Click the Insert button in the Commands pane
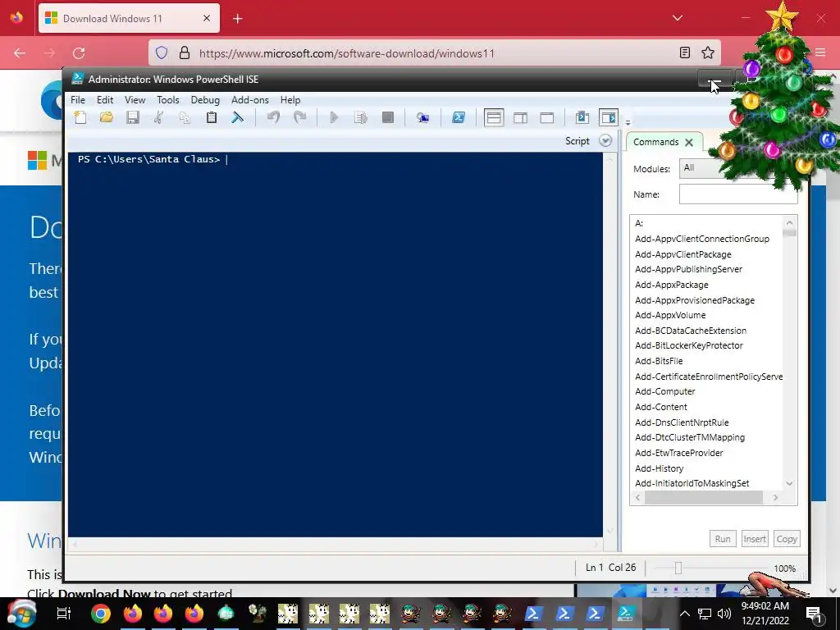 755,539
